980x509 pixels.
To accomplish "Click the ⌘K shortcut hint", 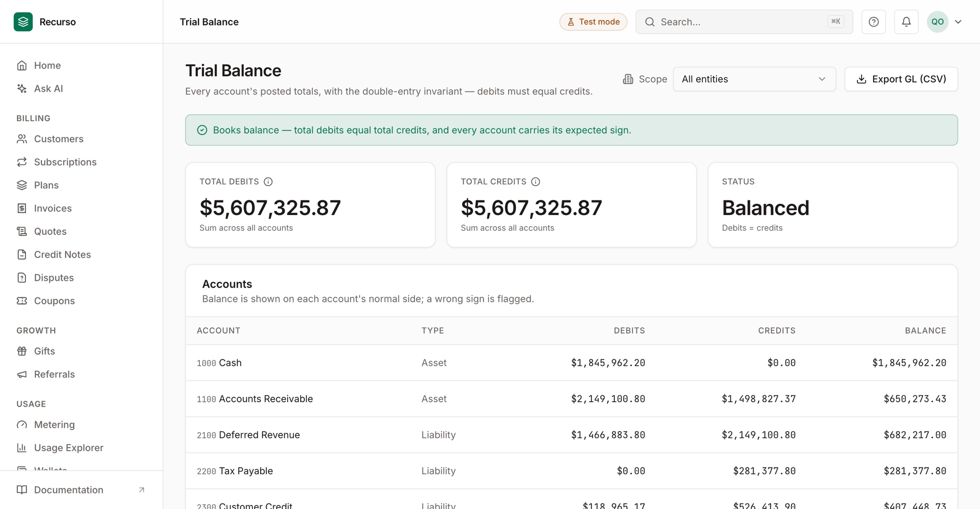I will pos(836,22).
